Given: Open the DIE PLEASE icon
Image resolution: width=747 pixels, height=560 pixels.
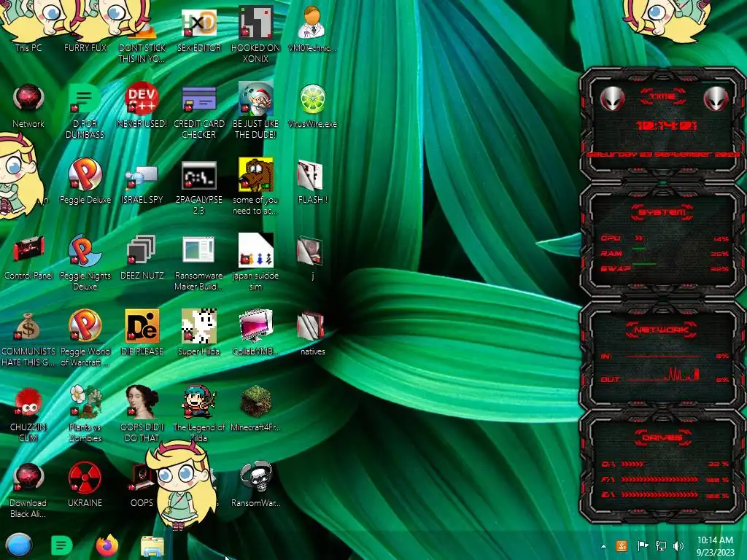Looking at the screenshot, I should (142, 326).
